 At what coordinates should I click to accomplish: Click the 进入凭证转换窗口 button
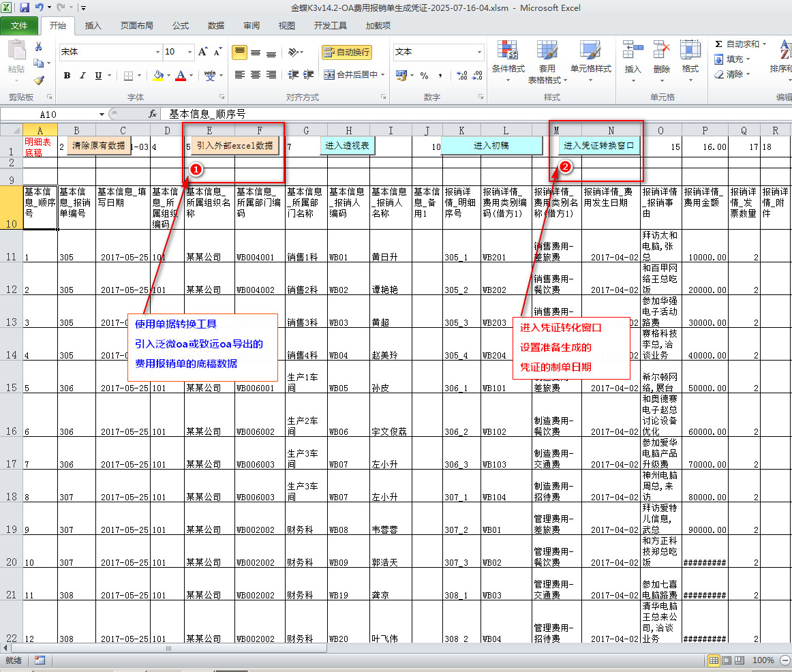click(x=598, y=145)
